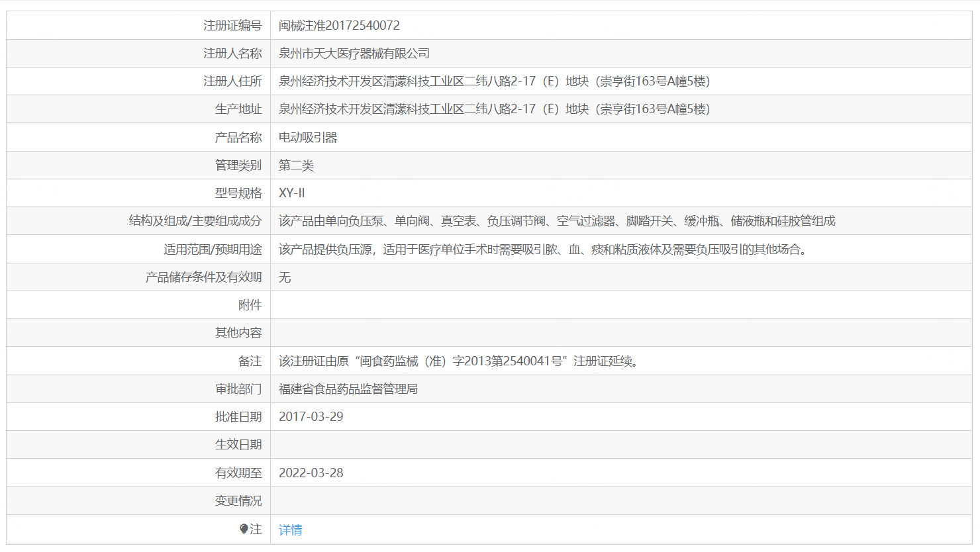The width and height of the screenshot is (980, 552).
Task: Select model value XY-II
Action: (291, 193)
